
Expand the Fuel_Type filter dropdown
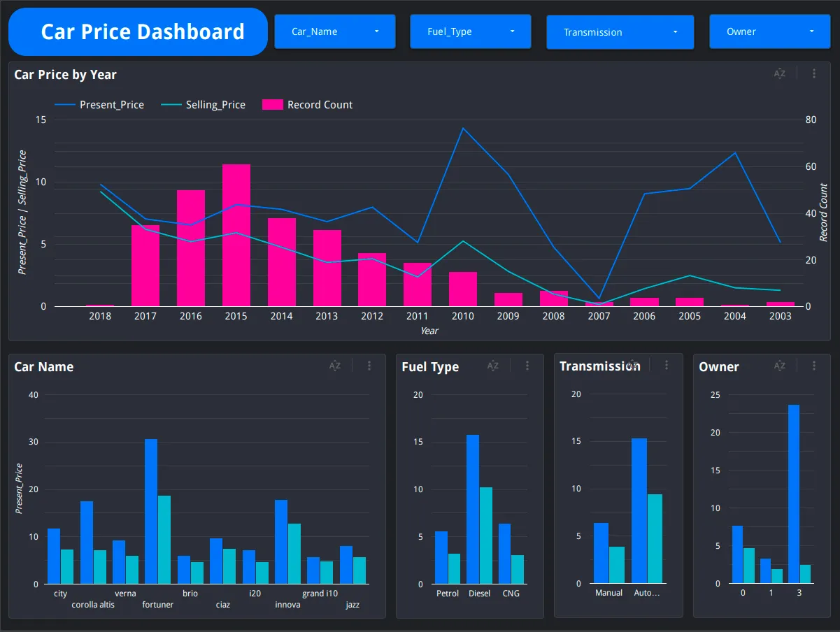click(471, 31)
